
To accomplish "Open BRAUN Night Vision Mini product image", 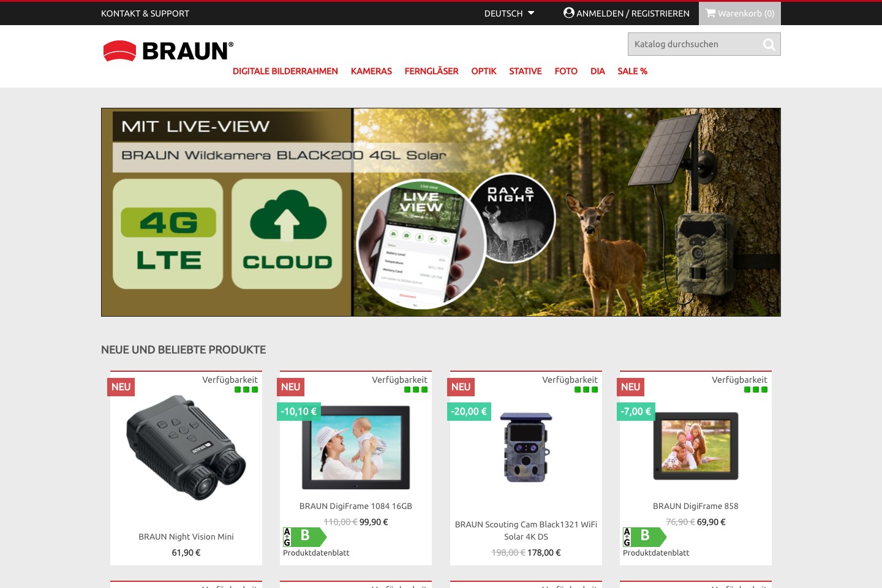I will point(186,448).
